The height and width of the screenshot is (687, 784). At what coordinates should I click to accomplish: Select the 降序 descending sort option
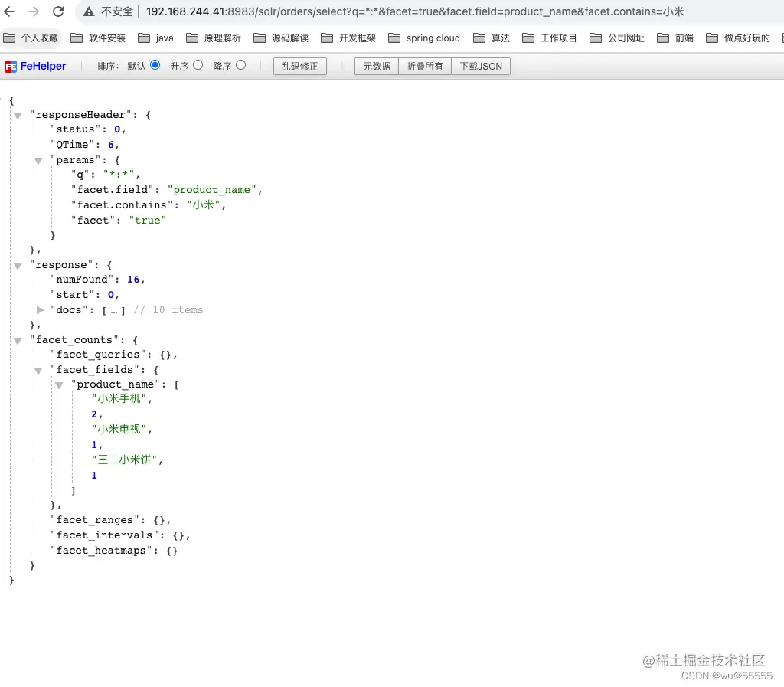tap(241, 65)
